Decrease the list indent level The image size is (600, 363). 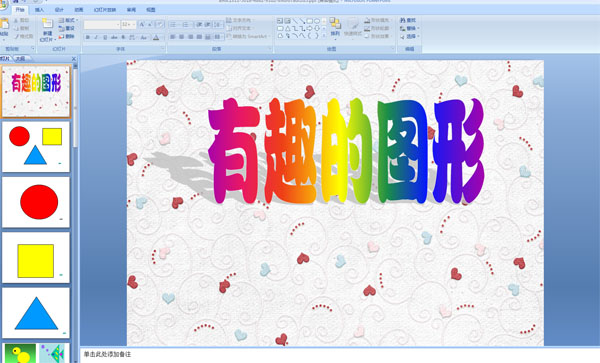pos(199,24)
